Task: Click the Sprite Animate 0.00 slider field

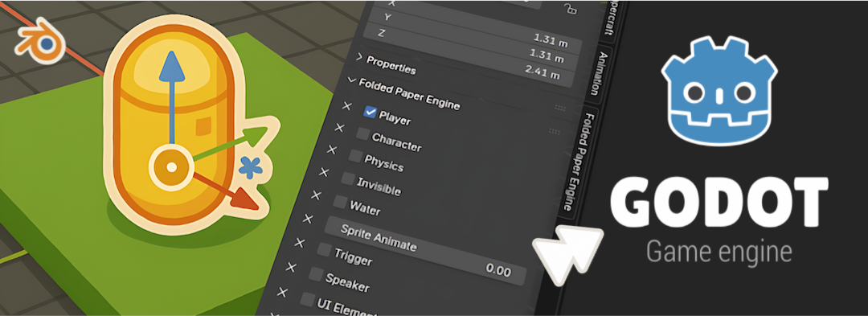Action: tap(425, 251)
